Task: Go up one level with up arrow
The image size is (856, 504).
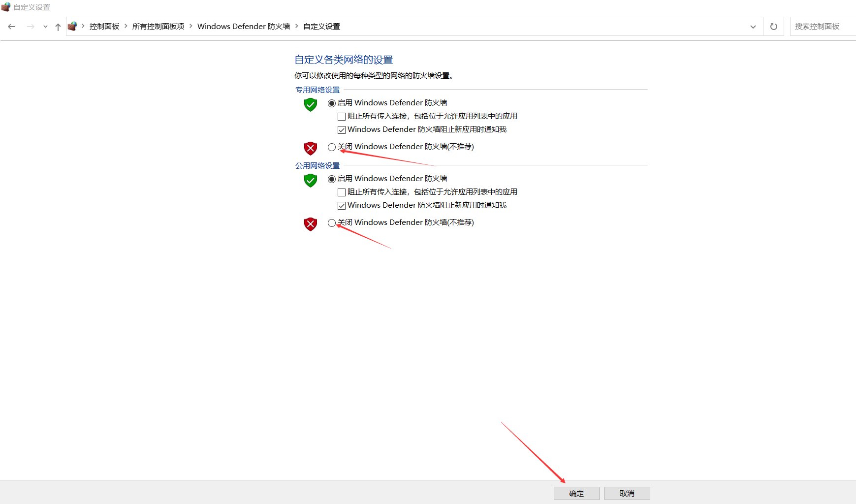Action: [x=58, y=27]
